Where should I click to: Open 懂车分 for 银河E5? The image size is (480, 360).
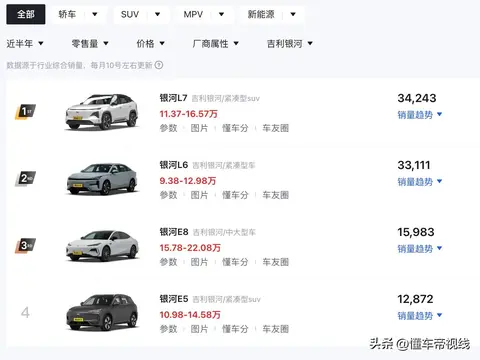[x=235, y=329]
